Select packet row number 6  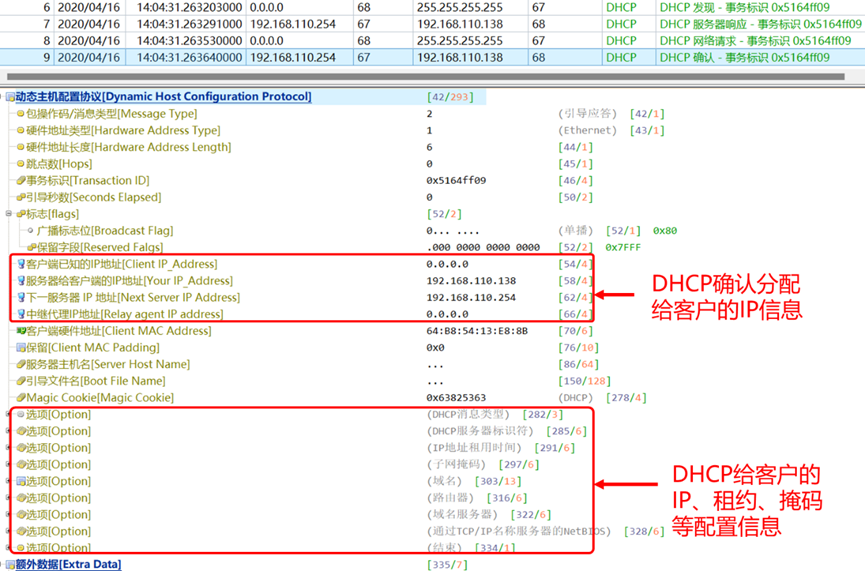[432, 8]
